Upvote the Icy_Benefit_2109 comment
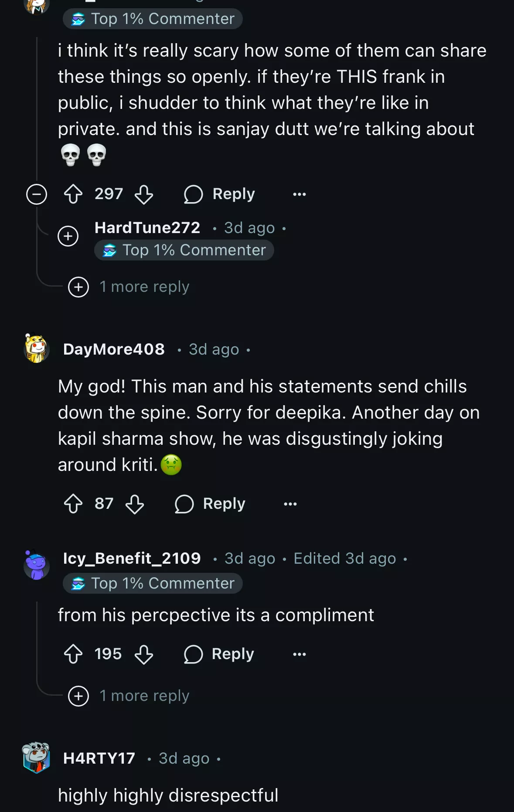 click(x=73, y=654)
